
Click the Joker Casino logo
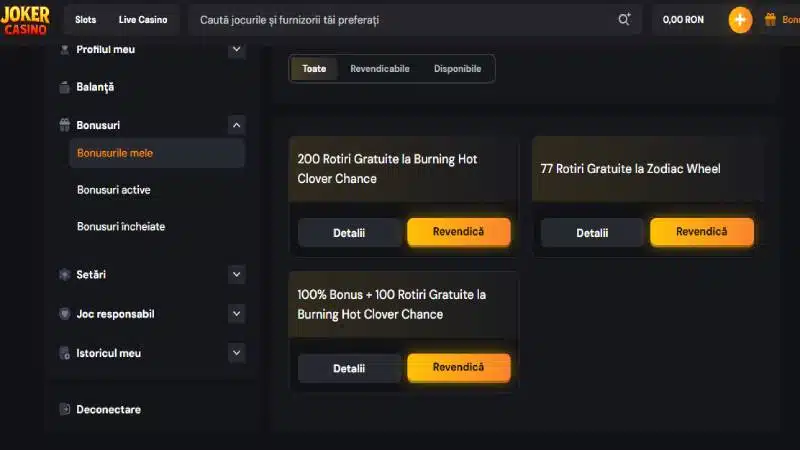point(26,20)
